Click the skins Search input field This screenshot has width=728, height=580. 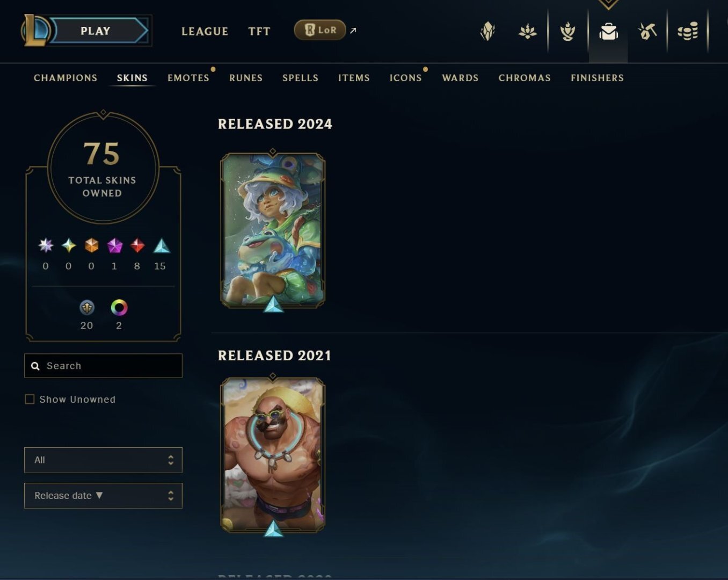click(103, 366)
